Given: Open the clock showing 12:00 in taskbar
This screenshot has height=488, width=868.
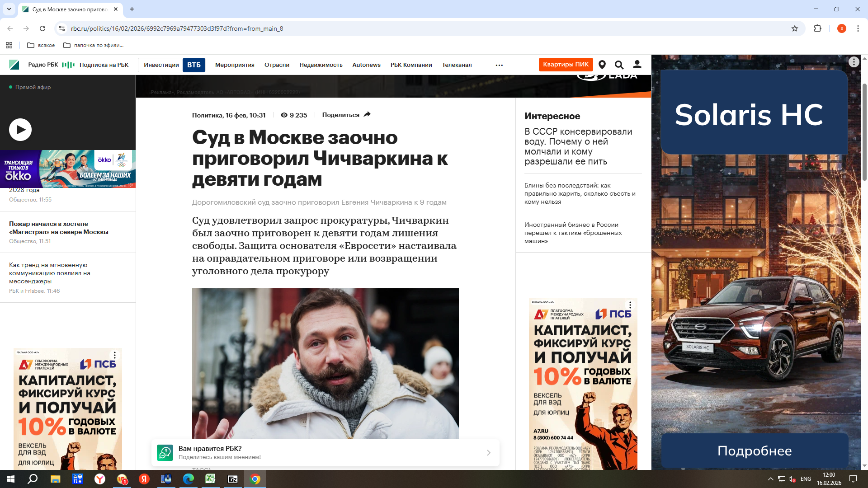Looking at the screenshot, I should 829,479.
